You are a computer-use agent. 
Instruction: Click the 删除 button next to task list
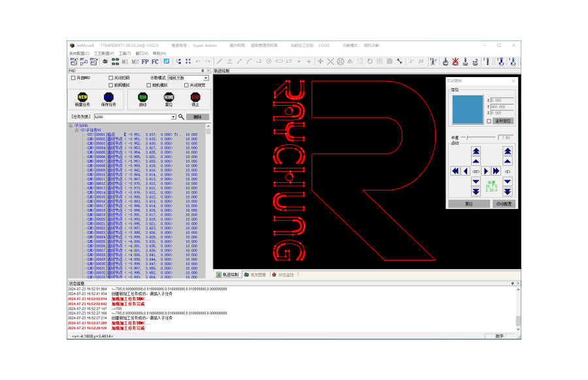(198, 117)
